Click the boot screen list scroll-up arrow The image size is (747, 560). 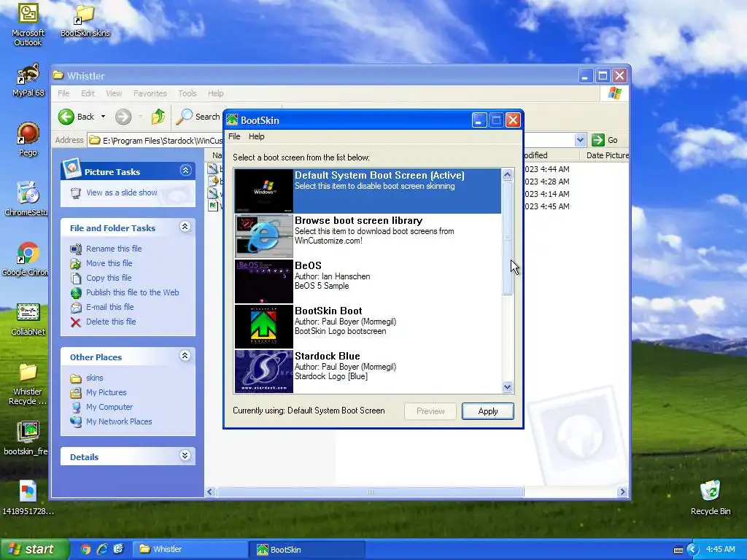point(508,175)
